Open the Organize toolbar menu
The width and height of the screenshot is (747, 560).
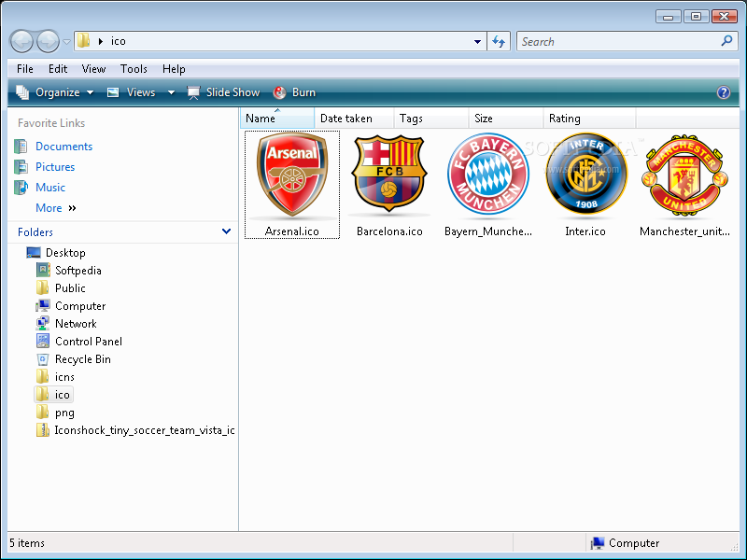55,92
